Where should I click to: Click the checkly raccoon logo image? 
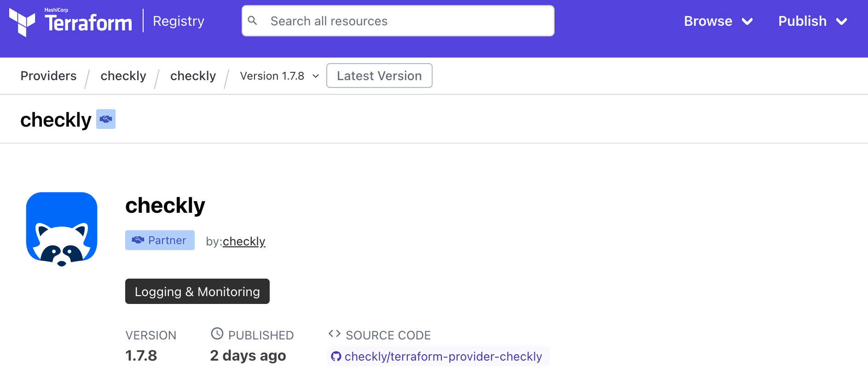click(62, 229)
